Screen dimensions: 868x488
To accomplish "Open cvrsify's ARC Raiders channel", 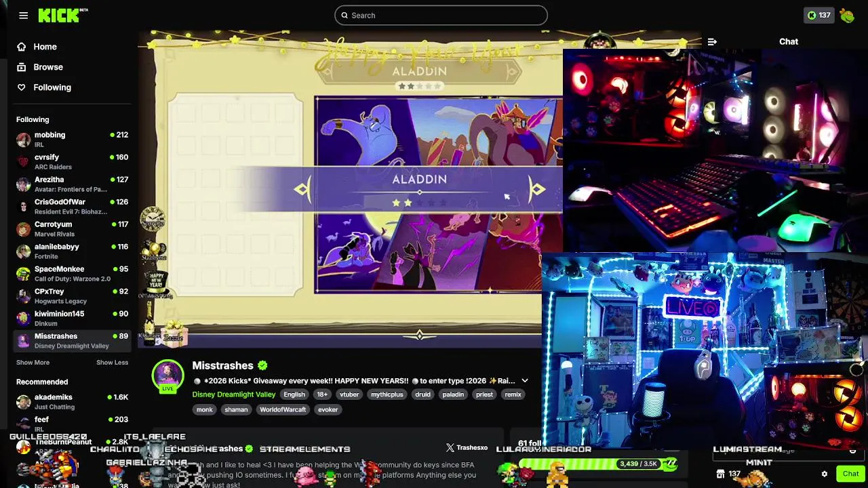I will pyautogui.click(x=73, y=162).
